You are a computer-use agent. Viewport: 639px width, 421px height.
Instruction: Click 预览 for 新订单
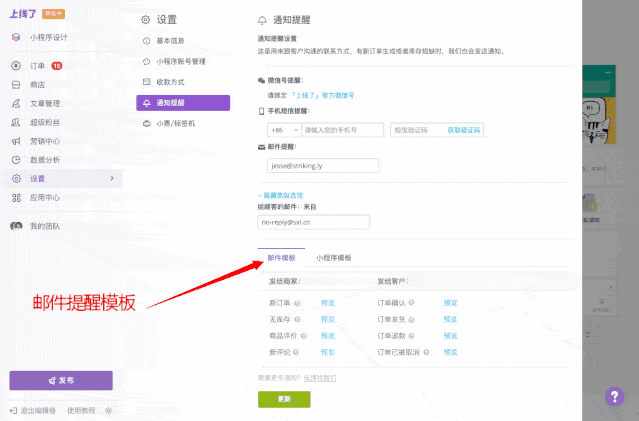click(x=328, y=303)
